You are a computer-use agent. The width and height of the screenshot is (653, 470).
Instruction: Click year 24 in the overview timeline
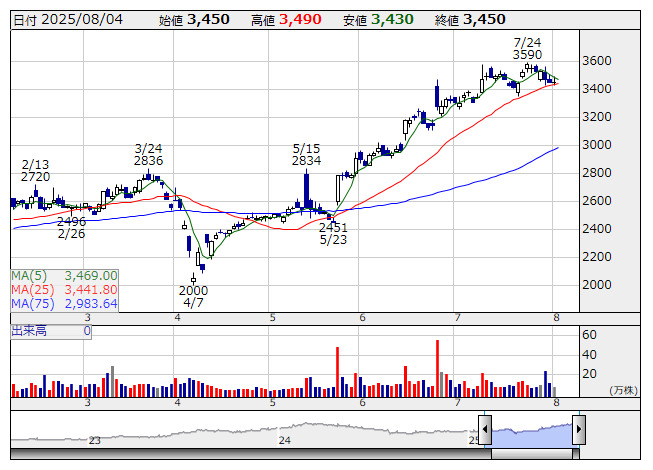coord(285,440)
